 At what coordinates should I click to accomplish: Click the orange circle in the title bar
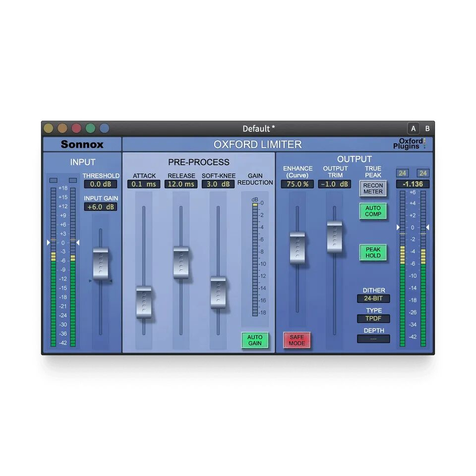click(62, 128)
